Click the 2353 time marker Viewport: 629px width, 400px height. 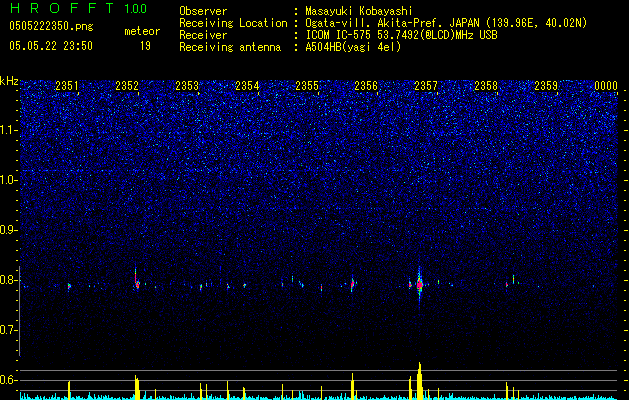point(187,86)
